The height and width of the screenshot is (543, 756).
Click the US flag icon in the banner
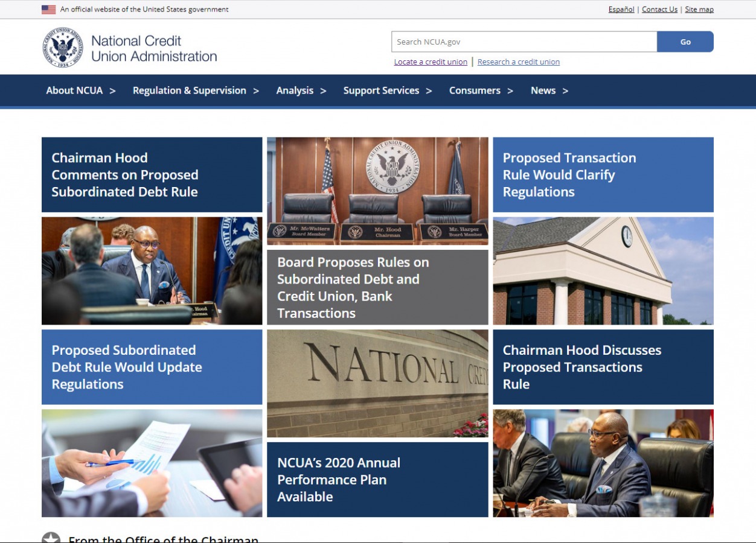tap(49, 10)
